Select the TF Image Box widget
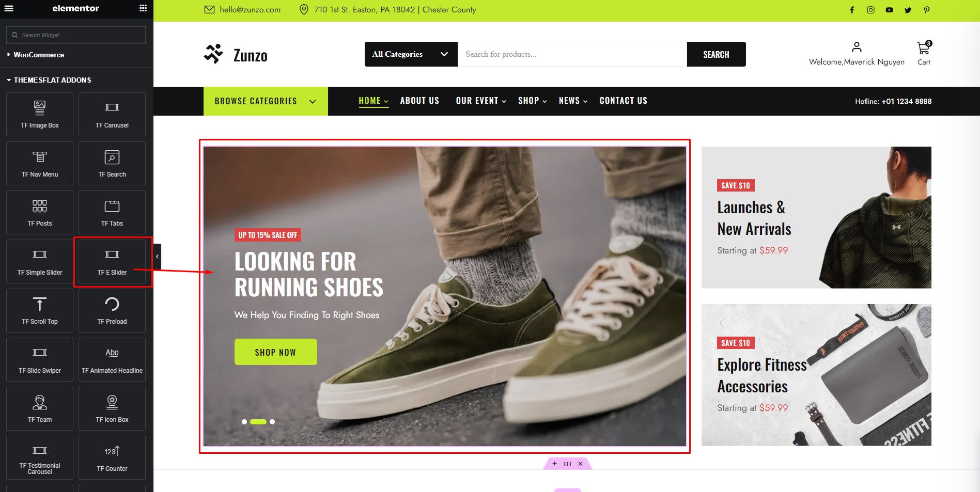The image size is (980, 492). [40, 115]
